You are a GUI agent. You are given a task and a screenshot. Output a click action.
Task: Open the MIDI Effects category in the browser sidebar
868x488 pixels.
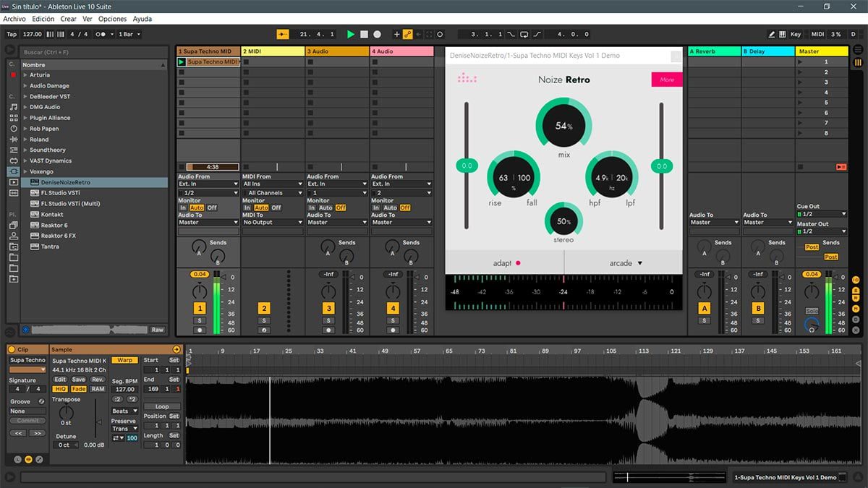[14, 150]
